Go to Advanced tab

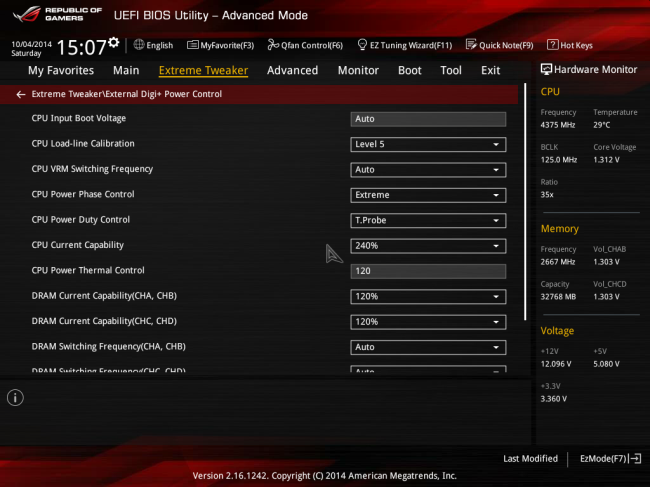coord(293,70)
